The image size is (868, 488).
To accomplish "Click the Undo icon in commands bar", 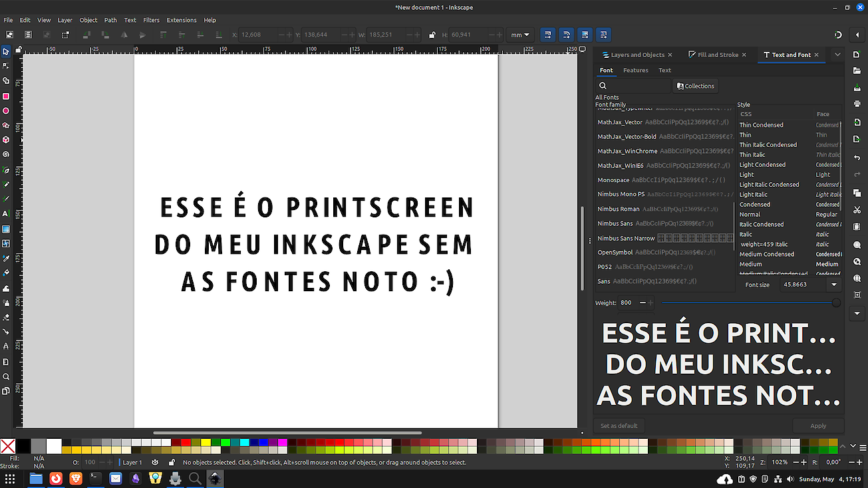I will click(x=857, y=157).
